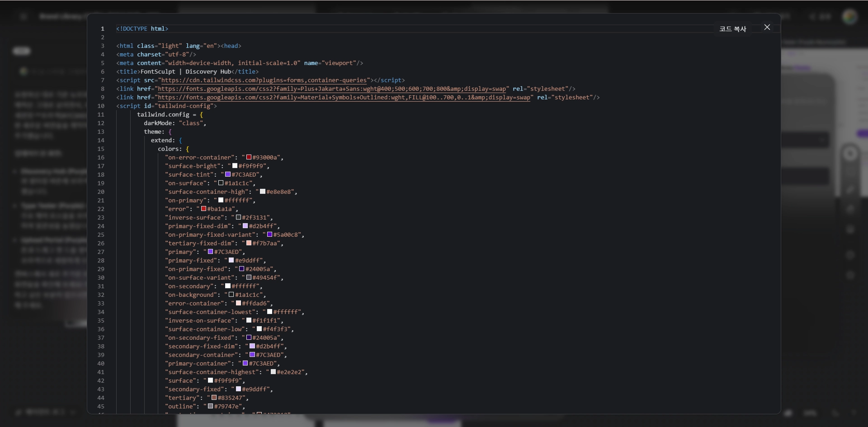The height and width of the screenshot is (427, 868).
Task: Click the DOCTYPE html declaration line
Action: click(142, 29)
